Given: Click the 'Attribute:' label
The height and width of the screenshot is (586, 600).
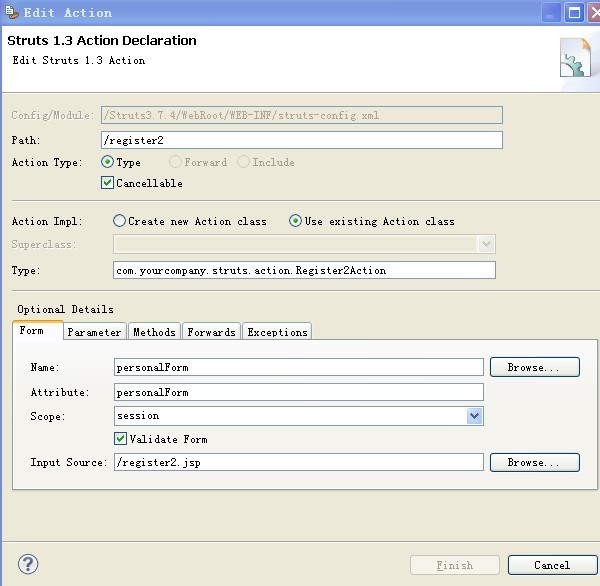Looking at the screenshot, I should [x=60, y=392].
